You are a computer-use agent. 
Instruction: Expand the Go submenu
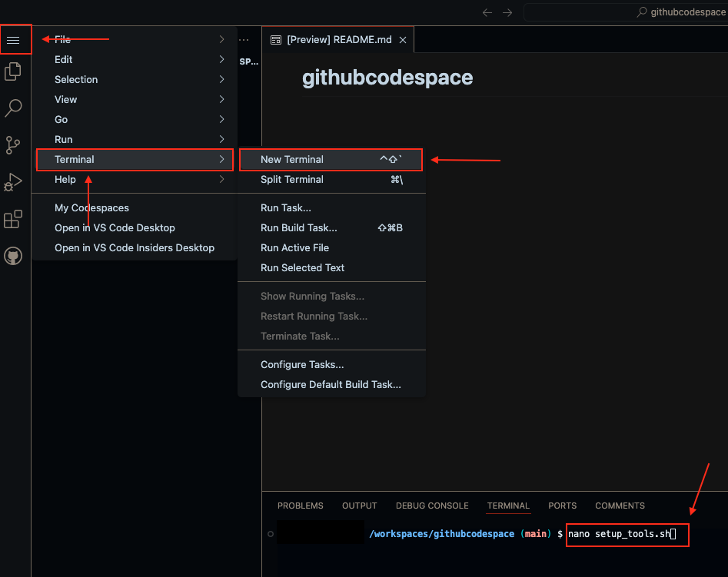(x=135, y=119)
